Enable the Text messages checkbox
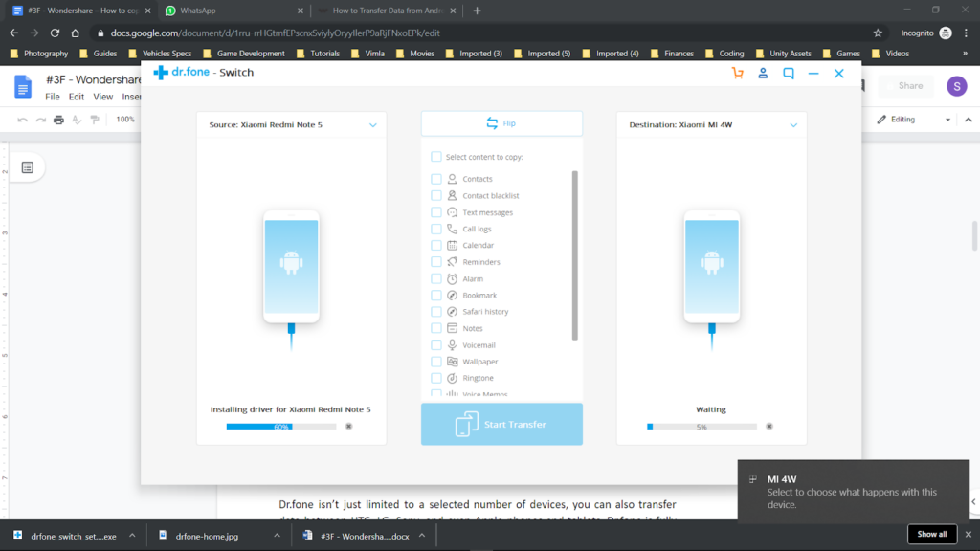The width and height of the screenshot is (980, 551). (436, 212)
